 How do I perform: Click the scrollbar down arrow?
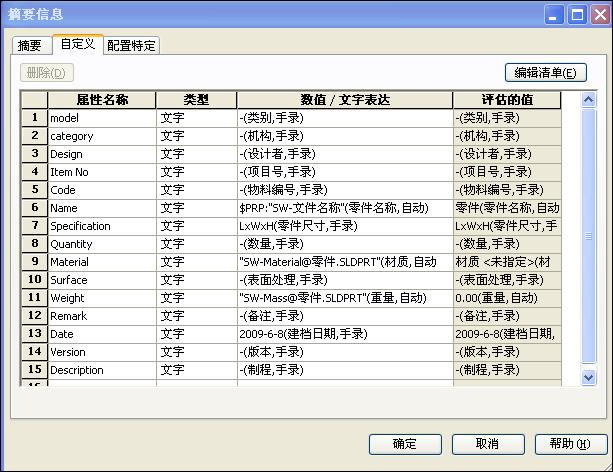588,377
